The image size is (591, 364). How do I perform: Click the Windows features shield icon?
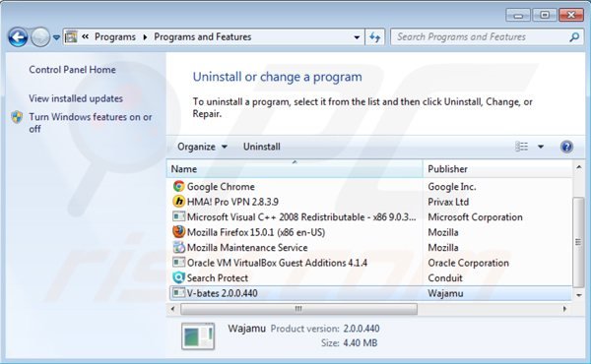click(x=17, y=117)
